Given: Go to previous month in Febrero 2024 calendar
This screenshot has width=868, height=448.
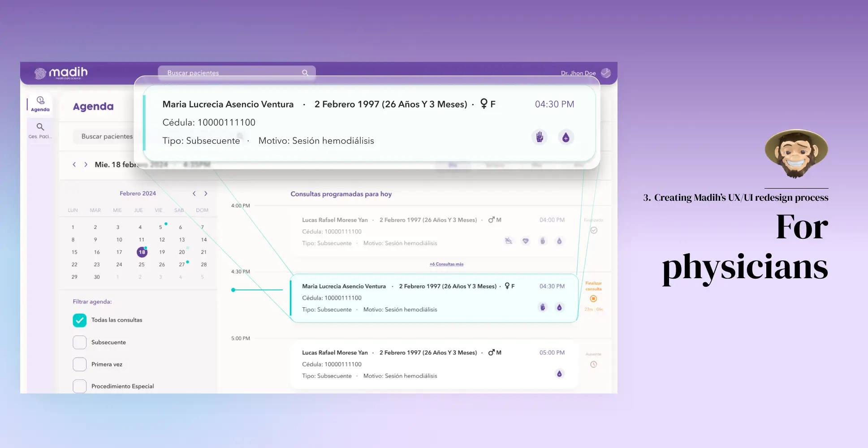Looking at the screenshot, I should click(x=194, y=194).
